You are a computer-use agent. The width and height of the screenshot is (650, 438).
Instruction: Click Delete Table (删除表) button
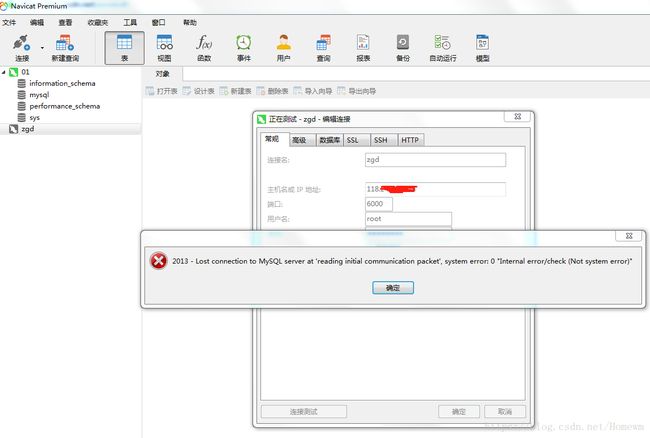pyautogui.click(x=273, y=91)
